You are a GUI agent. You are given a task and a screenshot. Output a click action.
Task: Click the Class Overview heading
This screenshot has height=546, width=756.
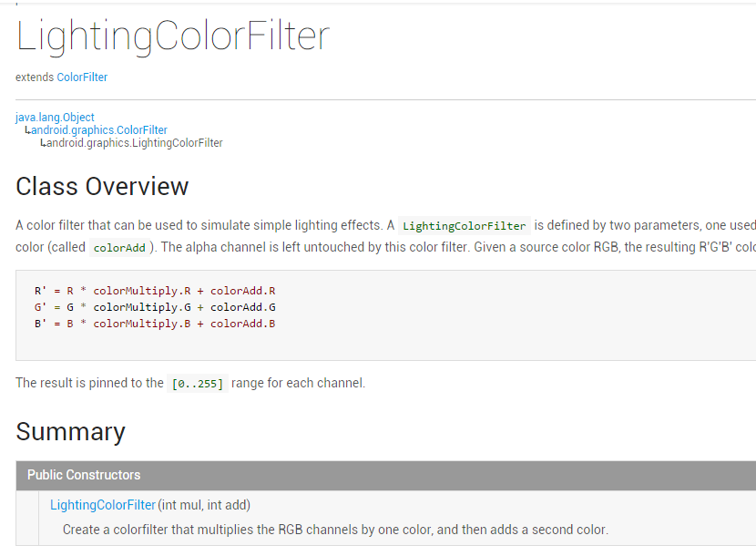pos(102,186)
